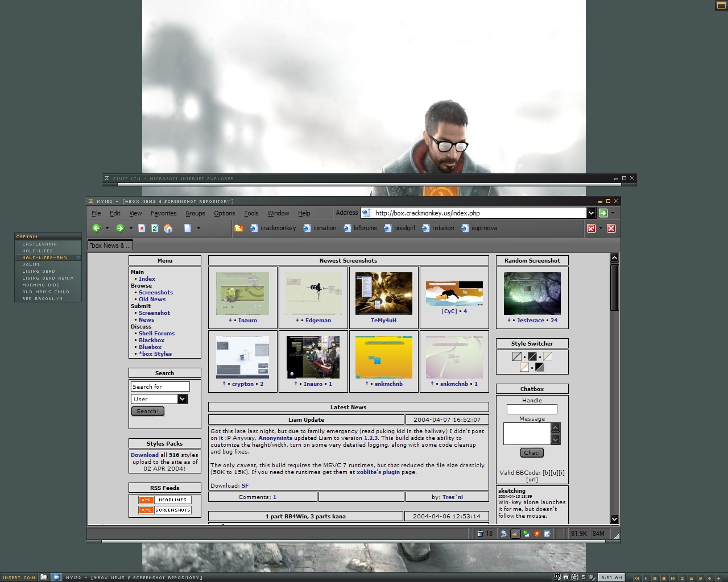Open the Forward button history dropdown

pos(131,228)
